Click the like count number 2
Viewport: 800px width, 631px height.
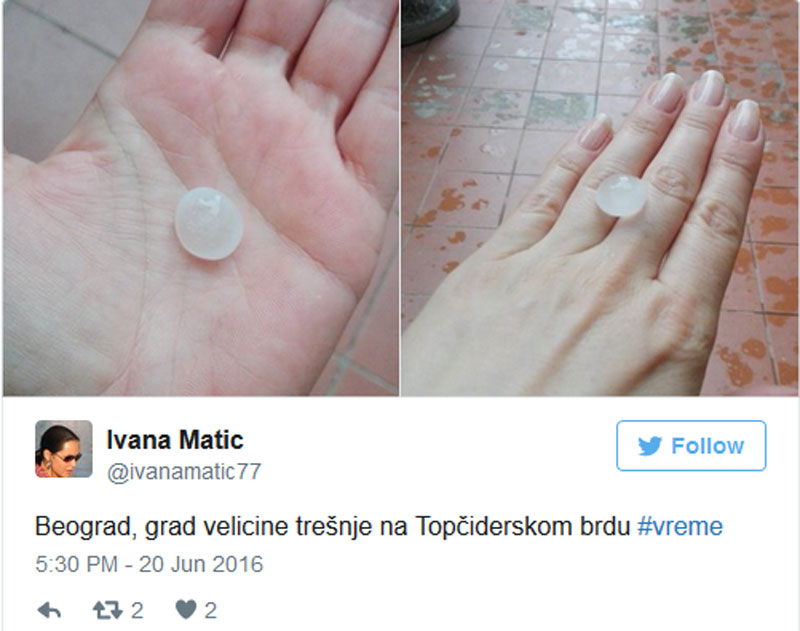pos(211,611)
